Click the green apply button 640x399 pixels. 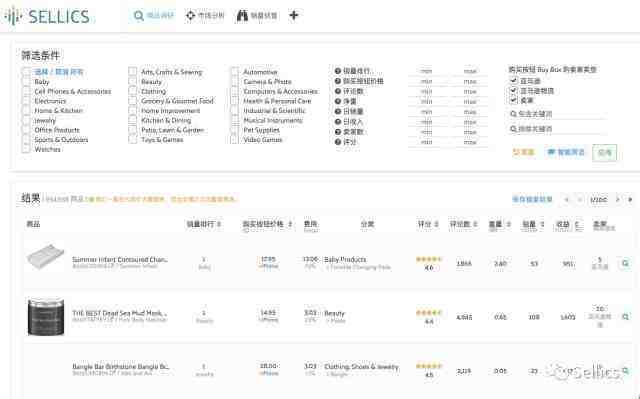(604, 153)
